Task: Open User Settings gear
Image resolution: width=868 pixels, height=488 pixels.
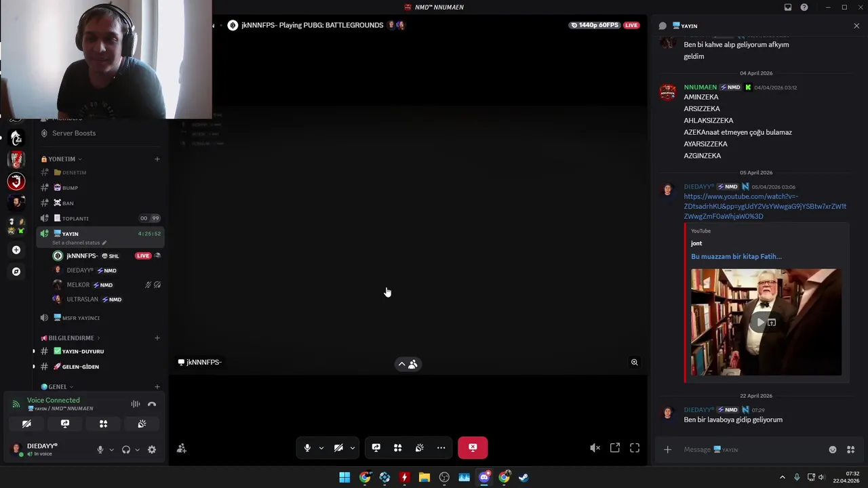Action: click(152, 449)
